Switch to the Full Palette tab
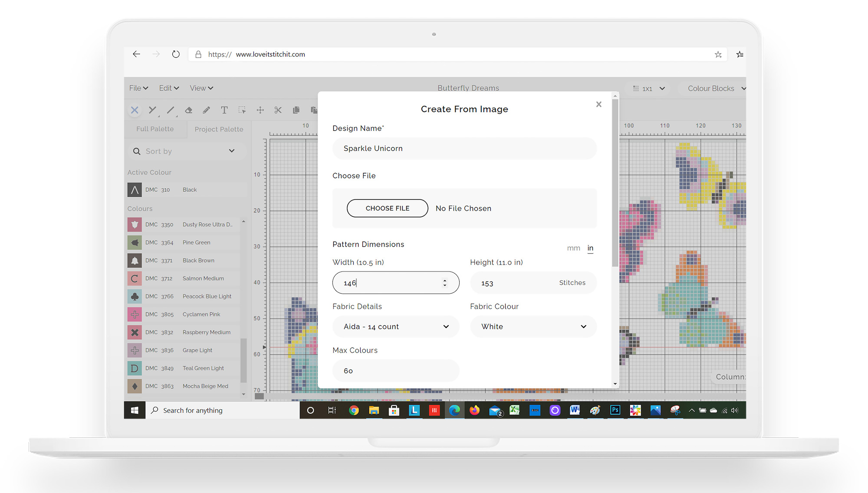 pos(155,129)
